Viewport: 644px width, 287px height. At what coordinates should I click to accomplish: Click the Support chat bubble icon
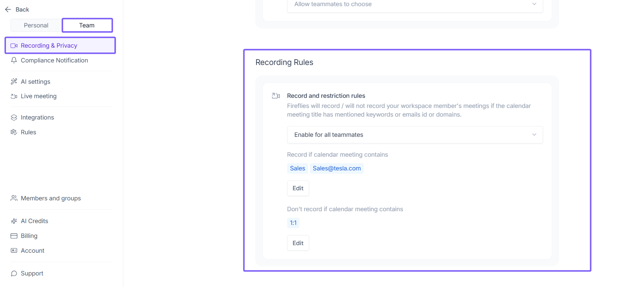point(14,273)
